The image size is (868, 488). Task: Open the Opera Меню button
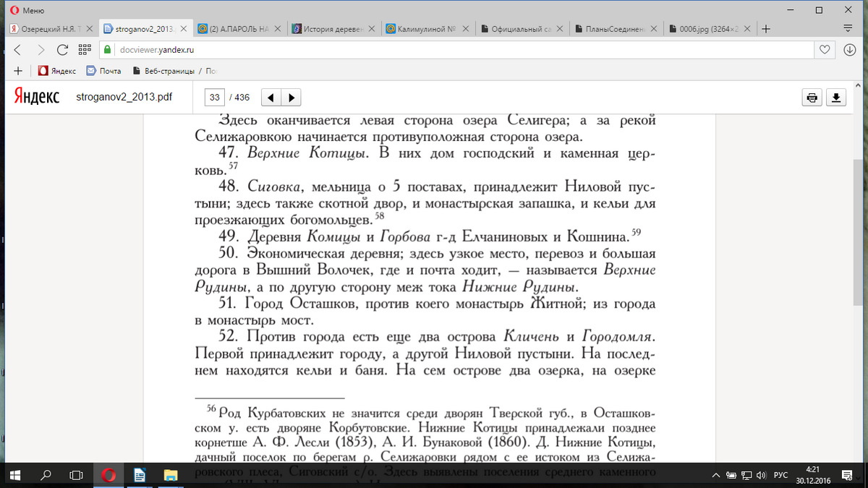tap(27, 10)
